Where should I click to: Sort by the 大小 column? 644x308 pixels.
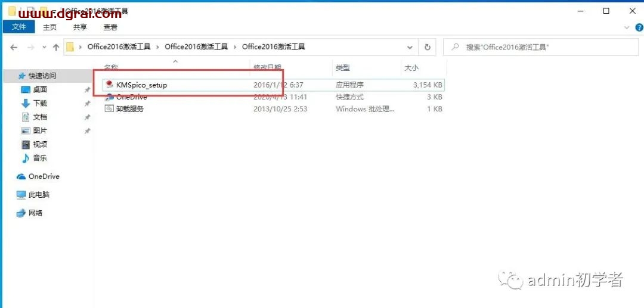coord(411,68)
